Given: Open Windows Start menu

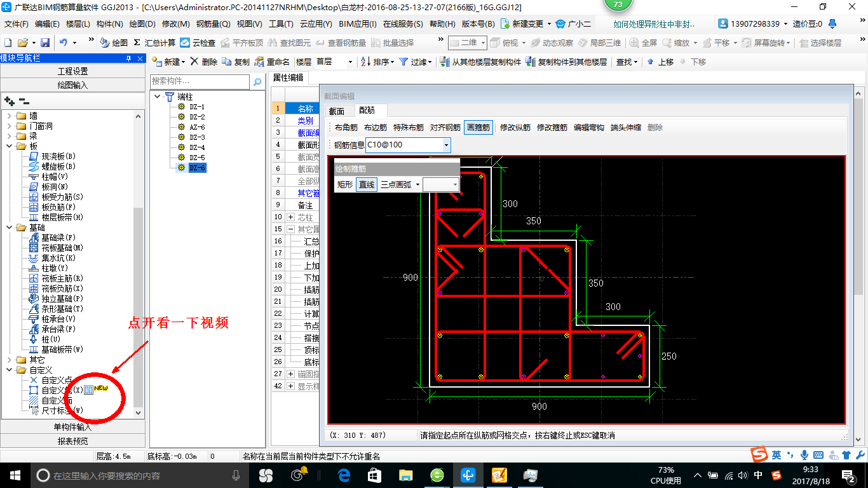Looking at the screenshot, I should click(15, 475).
